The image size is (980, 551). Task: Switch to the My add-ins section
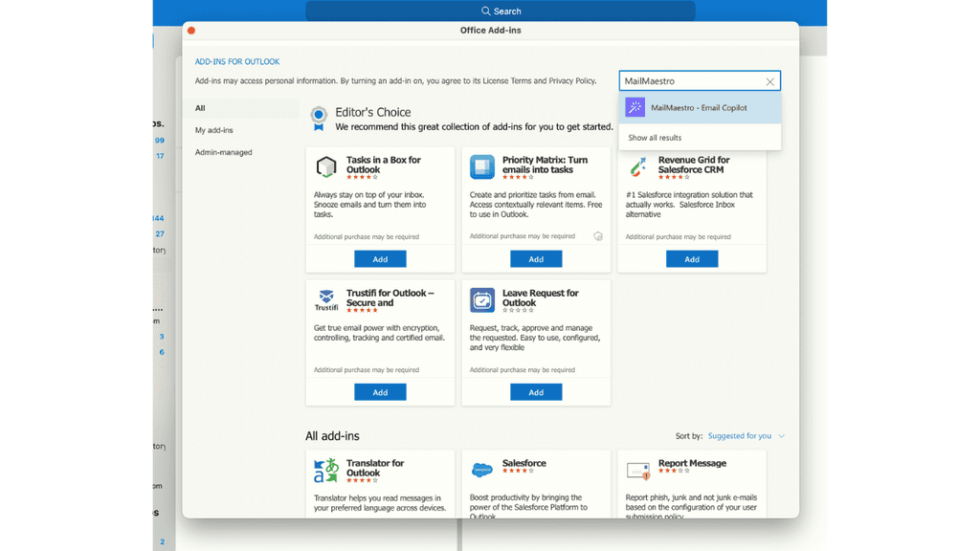click(x=214, y=129)
